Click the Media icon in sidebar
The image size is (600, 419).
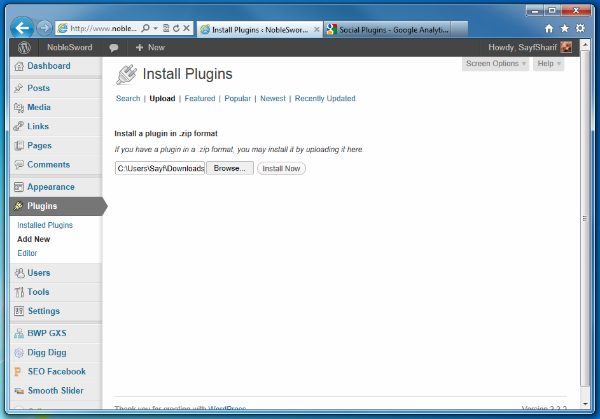coord(19,108)
